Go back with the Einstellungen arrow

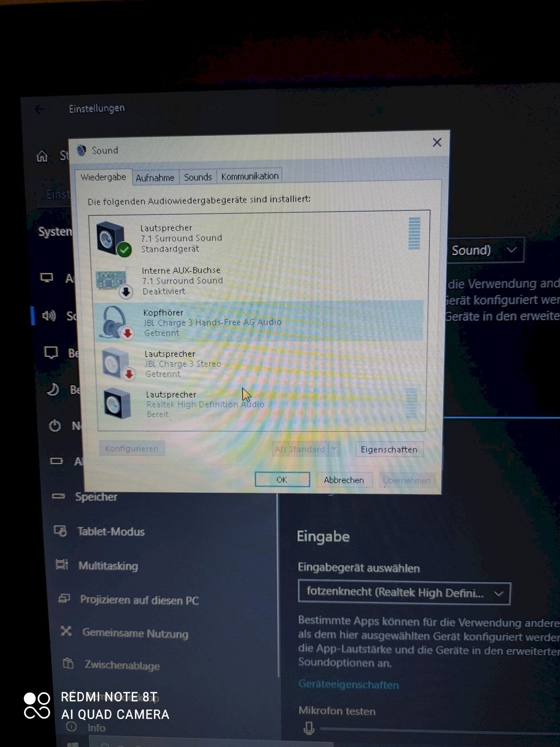[x=40, y=109]
